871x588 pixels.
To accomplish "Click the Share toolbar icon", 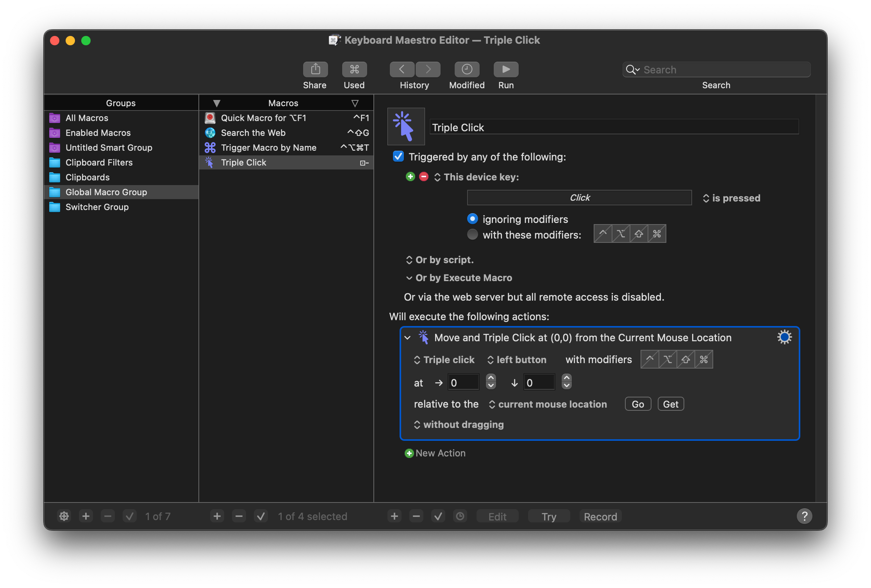I will [x=315, y=69].
